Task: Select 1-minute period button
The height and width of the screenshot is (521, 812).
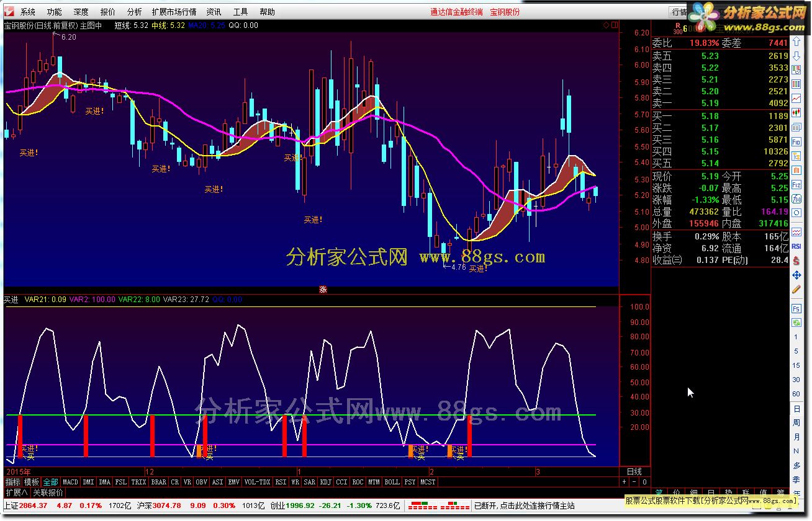Action: (x=796, y=337)
